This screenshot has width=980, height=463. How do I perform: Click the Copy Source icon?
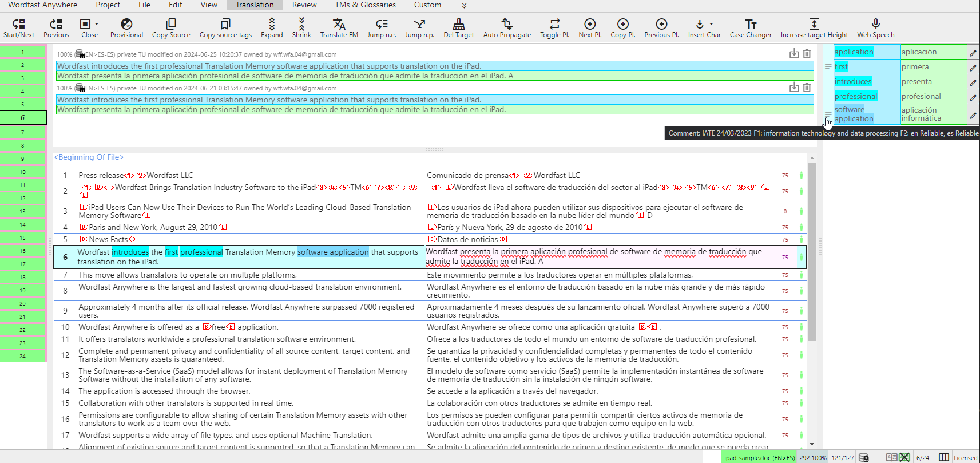pos(171,24)
